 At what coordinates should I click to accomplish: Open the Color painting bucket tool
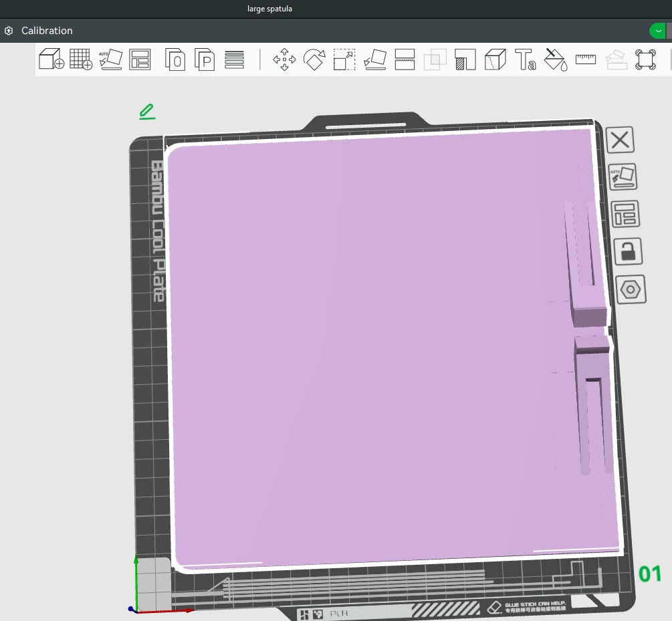(556, 59)
